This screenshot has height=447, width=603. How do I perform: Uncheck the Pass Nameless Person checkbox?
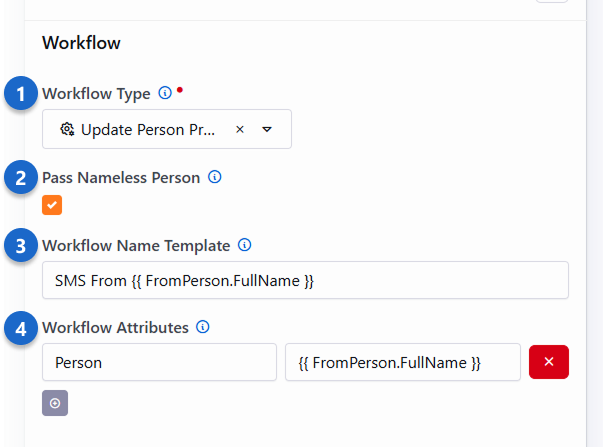52,205
